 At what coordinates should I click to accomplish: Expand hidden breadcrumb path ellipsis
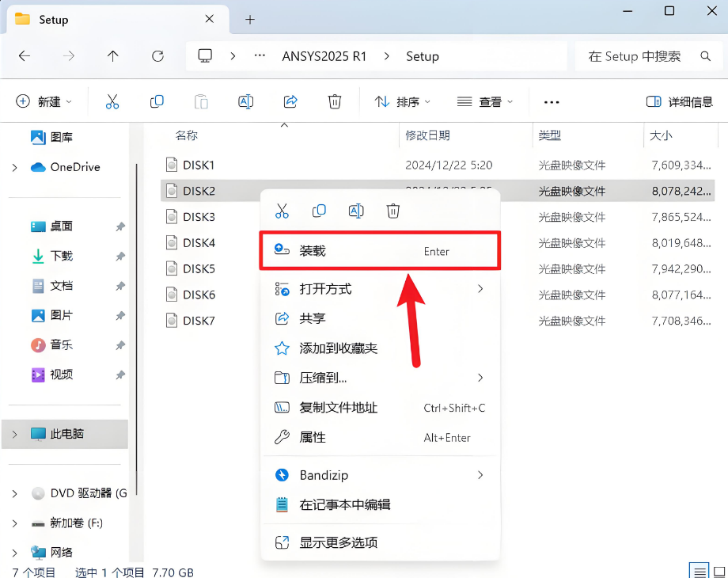260,55
